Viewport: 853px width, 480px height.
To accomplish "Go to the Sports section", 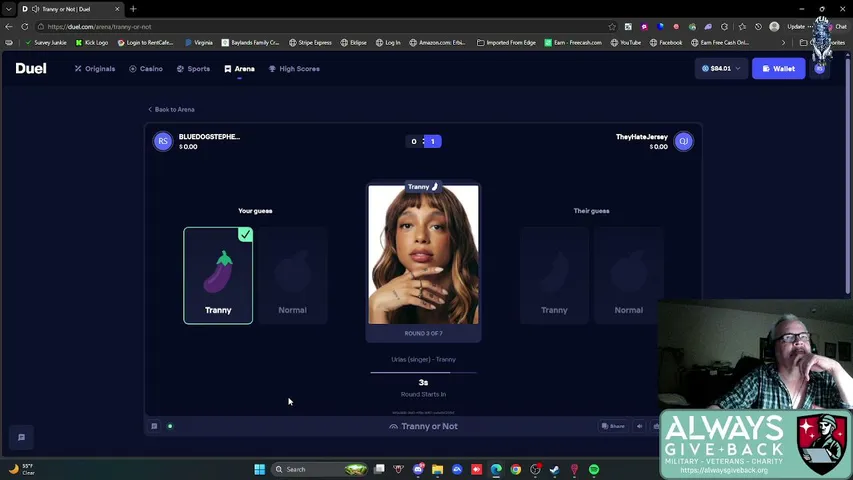I will click(x=193, y=69).
